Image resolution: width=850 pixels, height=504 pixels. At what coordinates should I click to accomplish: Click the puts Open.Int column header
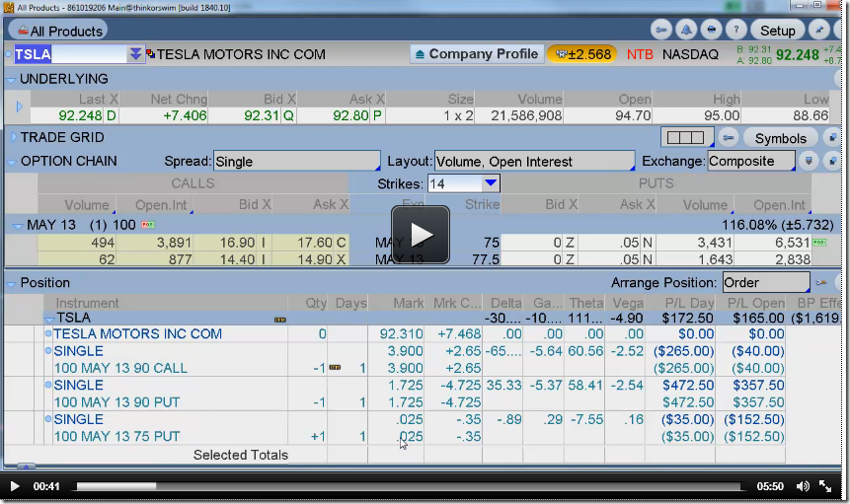pyautogui.click(x=779, y=204)
